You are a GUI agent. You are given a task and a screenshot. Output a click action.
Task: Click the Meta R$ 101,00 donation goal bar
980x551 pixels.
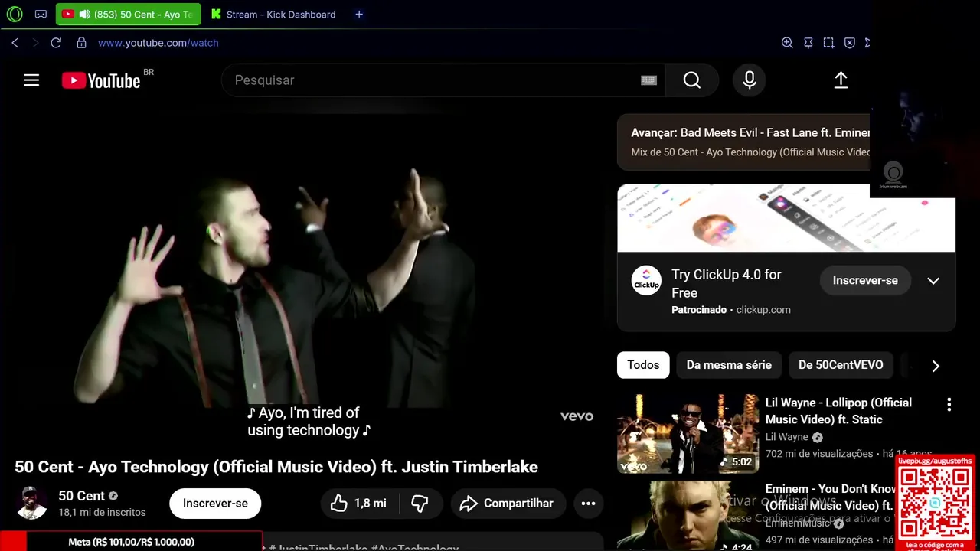[x=131, y=542]
